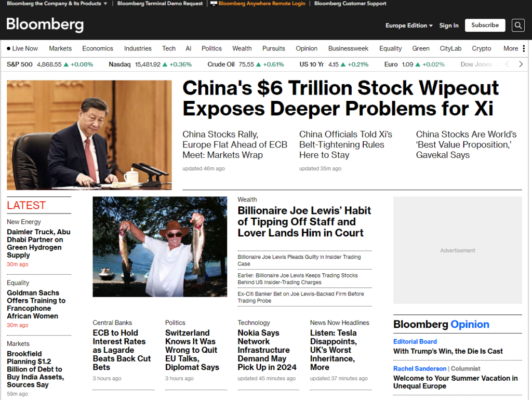Click the search magnifier icon
Image resolution: width=532 pixels, height=400 pixels.
518,25
